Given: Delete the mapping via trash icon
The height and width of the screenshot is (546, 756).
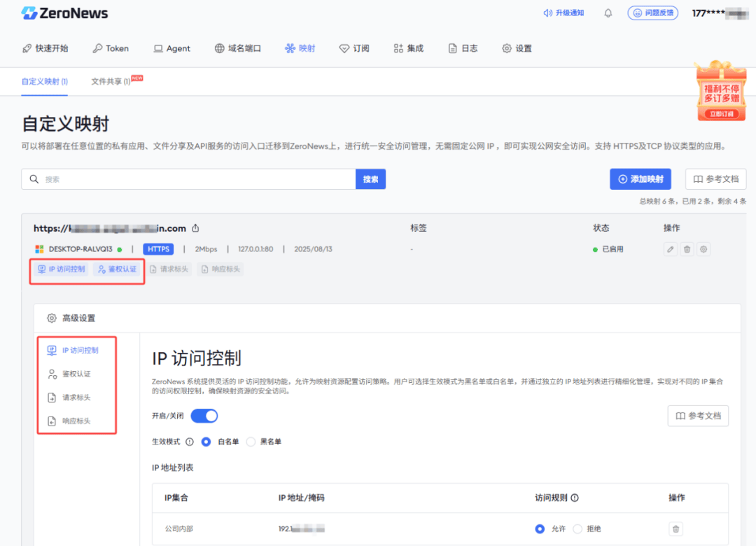Looking at the screenshot, I should pos(687,249).
